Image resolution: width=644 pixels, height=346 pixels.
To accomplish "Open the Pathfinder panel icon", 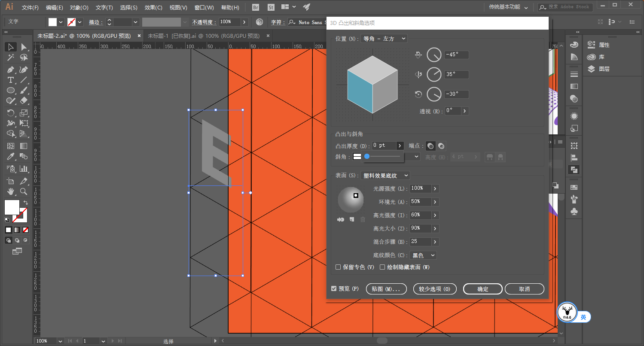I will (x=574, y=170).
